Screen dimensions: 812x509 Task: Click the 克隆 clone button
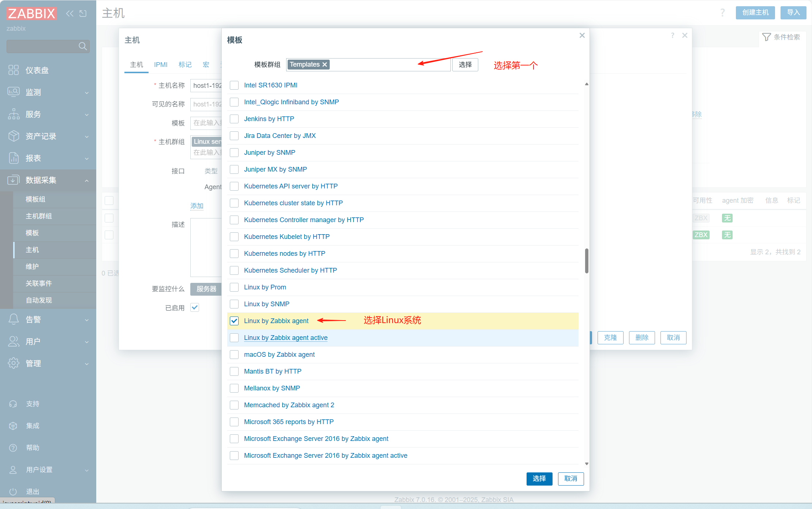[610, 337]
